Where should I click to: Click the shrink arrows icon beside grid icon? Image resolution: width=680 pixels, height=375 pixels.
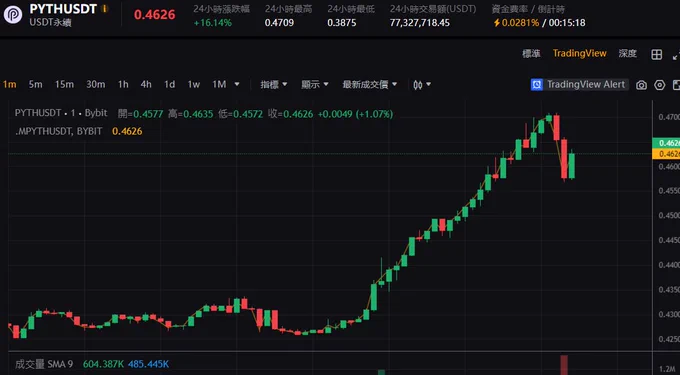click(x=676, y=55)
